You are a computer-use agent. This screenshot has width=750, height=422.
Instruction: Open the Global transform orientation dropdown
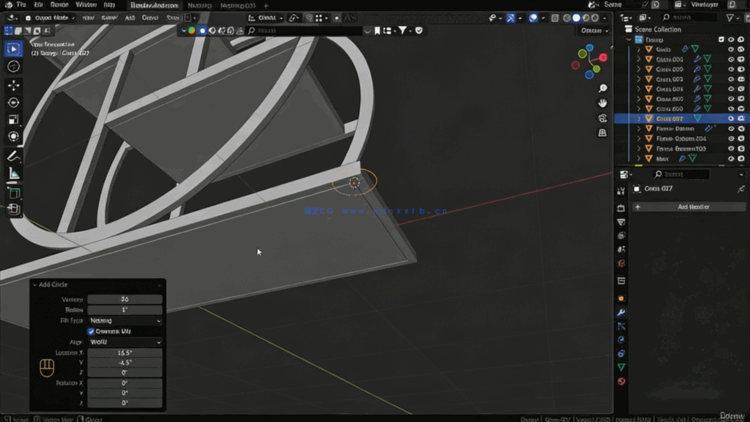[265, 18]
